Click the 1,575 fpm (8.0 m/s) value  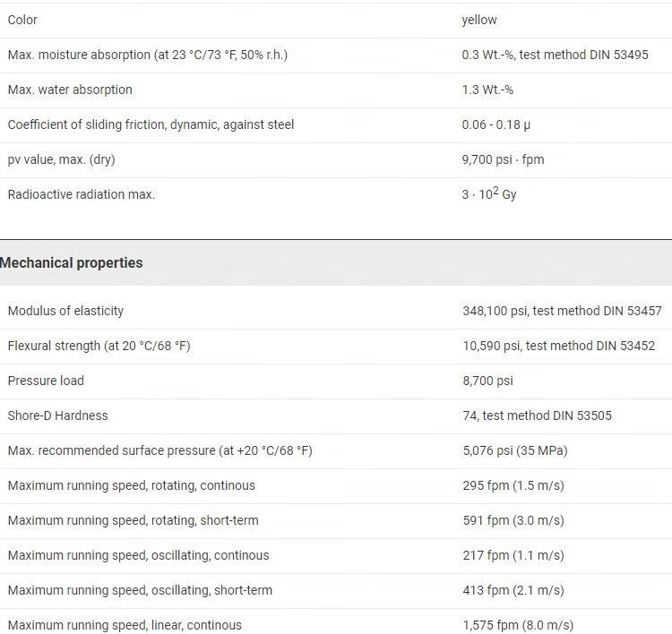click(518, 625)
